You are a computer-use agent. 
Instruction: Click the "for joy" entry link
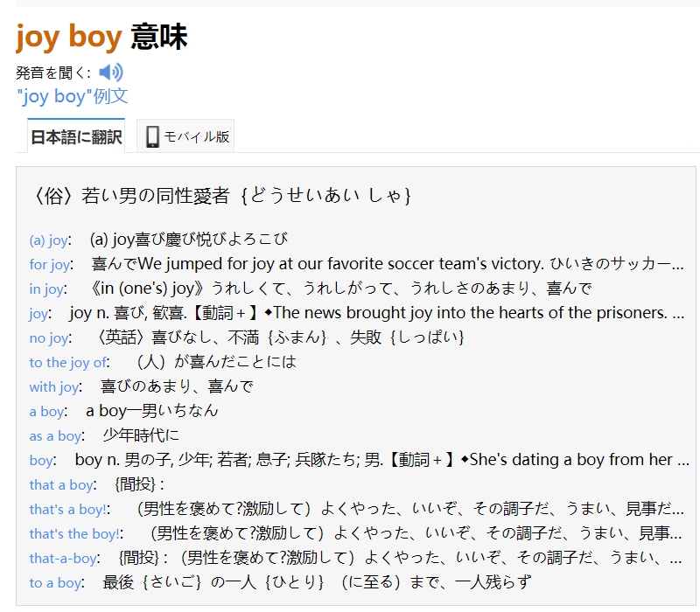(x=49, y=265)
